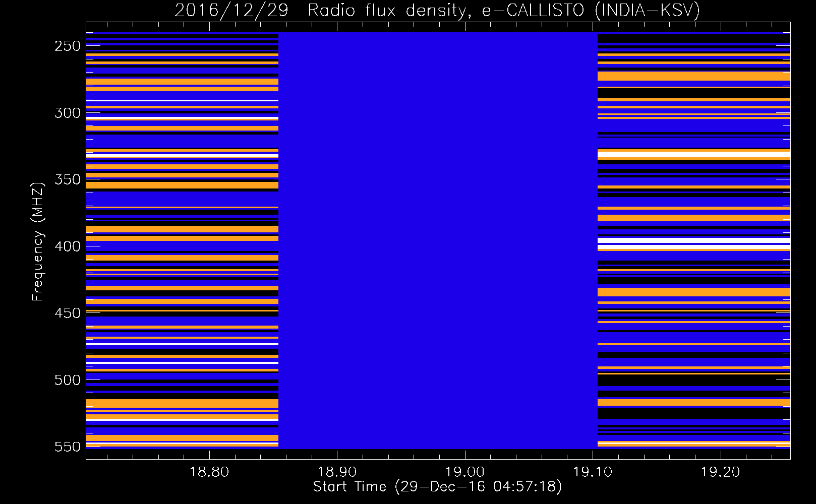Click the 19.10 time tick label
816x504 pixels.
593,472
